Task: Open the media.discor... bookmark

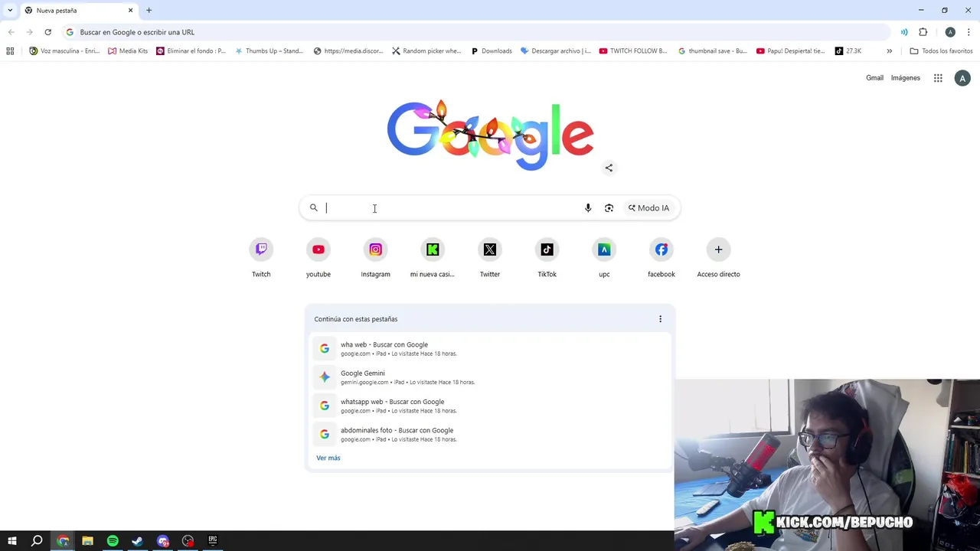Action: tap(348, 51)
